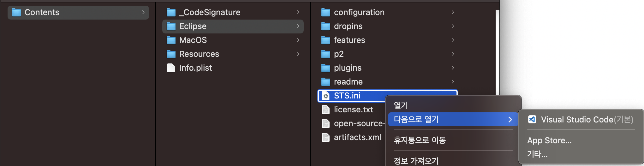Expand the dropins folder chevron
The image size is (644, 166).
pos(453,26)
